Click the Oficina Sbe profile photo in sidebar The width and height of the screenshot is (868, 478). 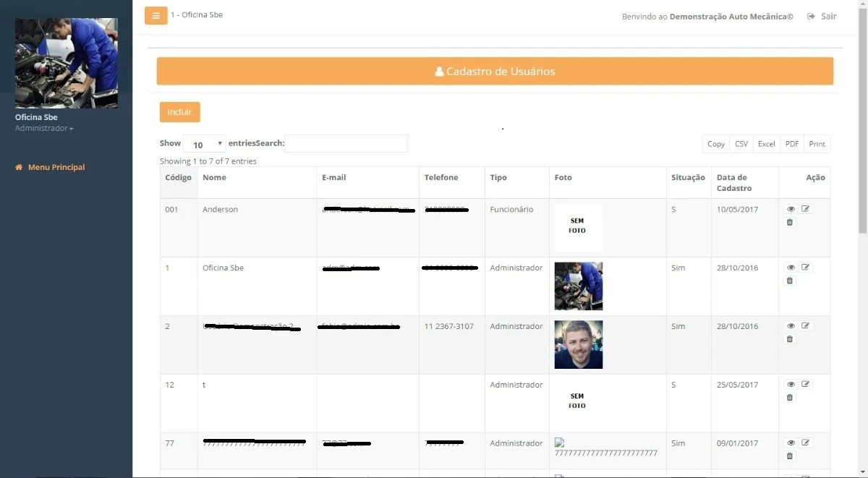(67, 63)
